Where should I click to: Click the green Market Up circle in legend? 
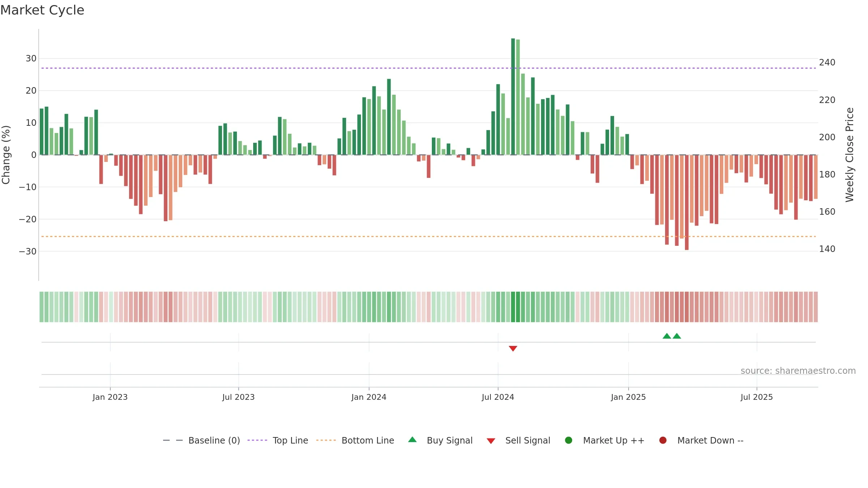coord(569,440)
